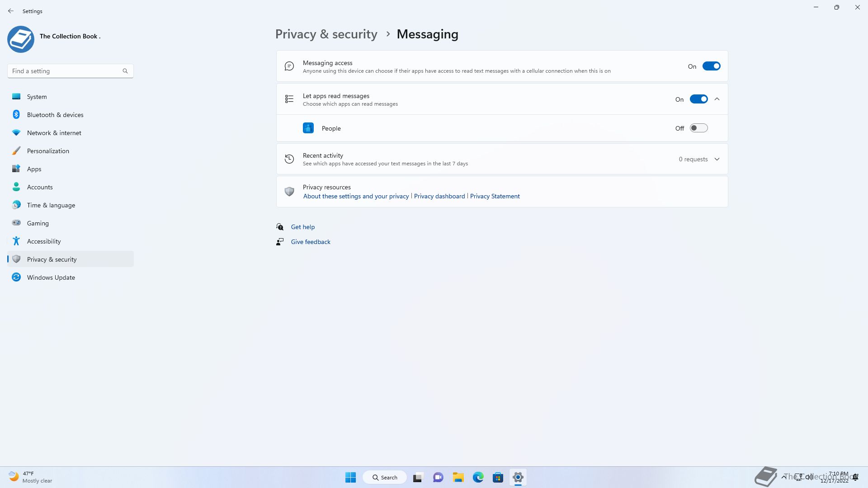Click the Collection Book profile avatar

(21, 39)
